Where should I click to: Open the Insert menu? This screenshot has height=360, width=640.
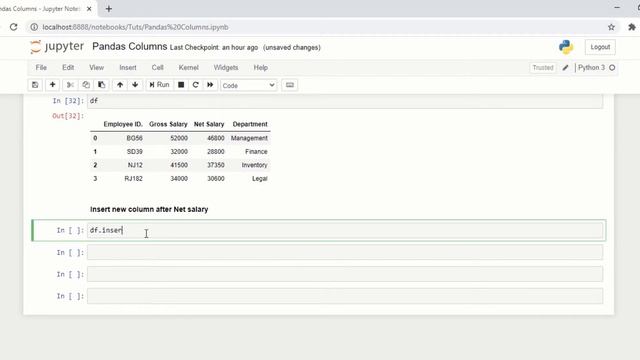(x=128, y=68)
